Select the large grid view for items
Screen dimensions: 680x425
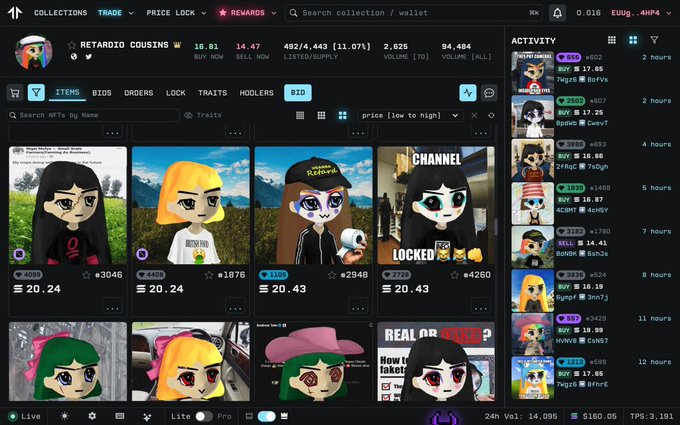(343, 115)
